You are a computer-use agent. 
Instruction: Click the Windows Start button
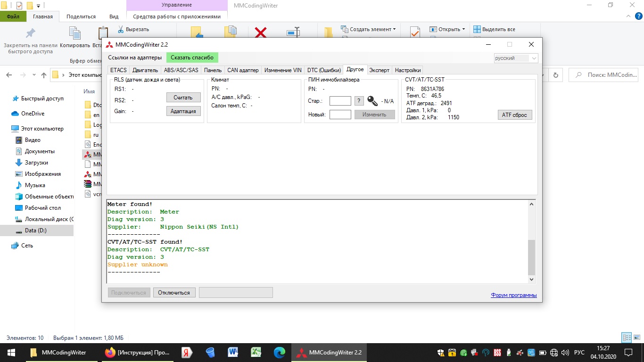[x=11, y=353]
